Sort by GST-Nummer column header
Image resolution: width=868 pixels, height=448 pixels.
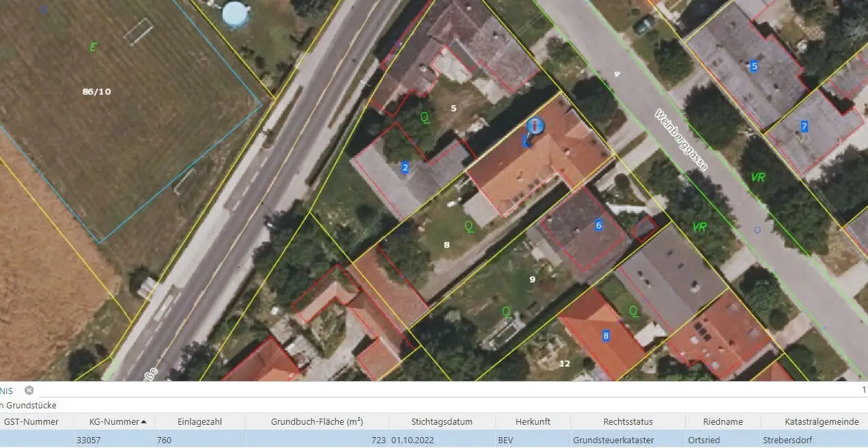click(x=31, y=421)
